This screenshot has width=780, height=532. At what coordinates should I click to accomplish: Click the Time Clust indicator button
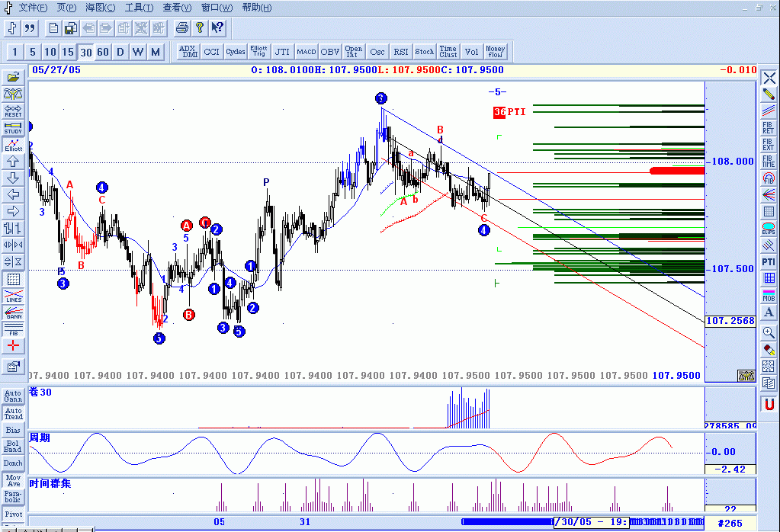coord(448,52)
